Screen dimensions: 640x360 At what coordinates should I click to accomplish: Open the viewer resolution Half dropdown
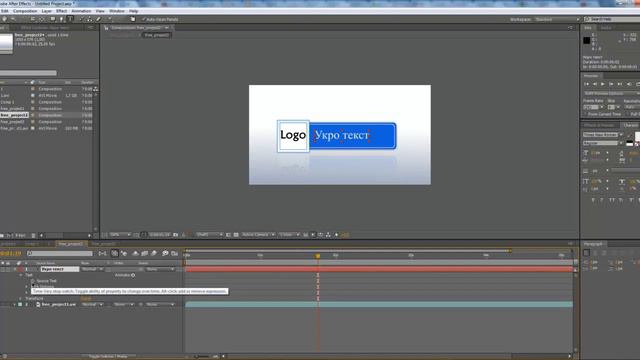pyautogui.click(x=209, y=235)
